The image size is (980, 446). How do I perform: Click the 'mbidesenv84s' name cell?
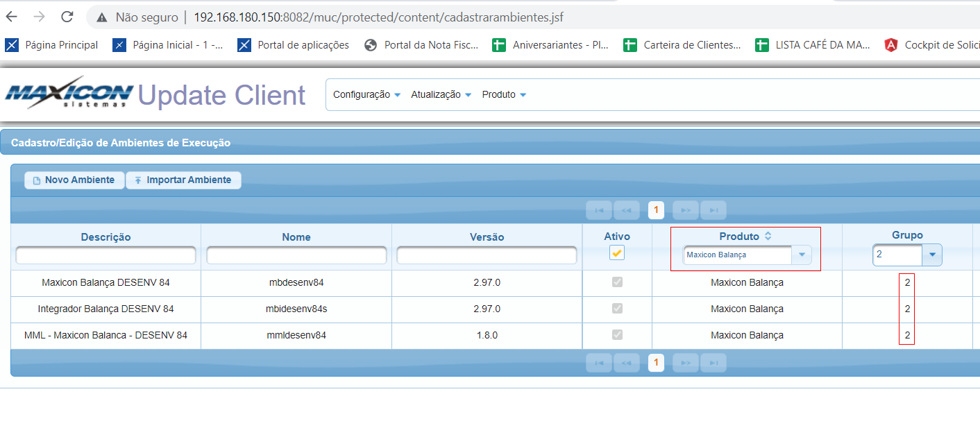[x=296, y=309]
